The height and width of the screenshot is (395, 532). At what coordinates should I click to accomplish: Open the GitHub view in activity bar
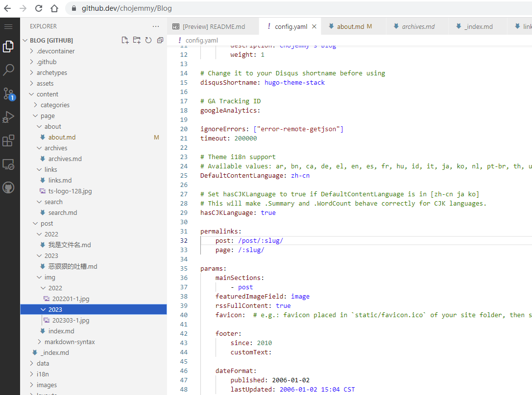point(8,187)
